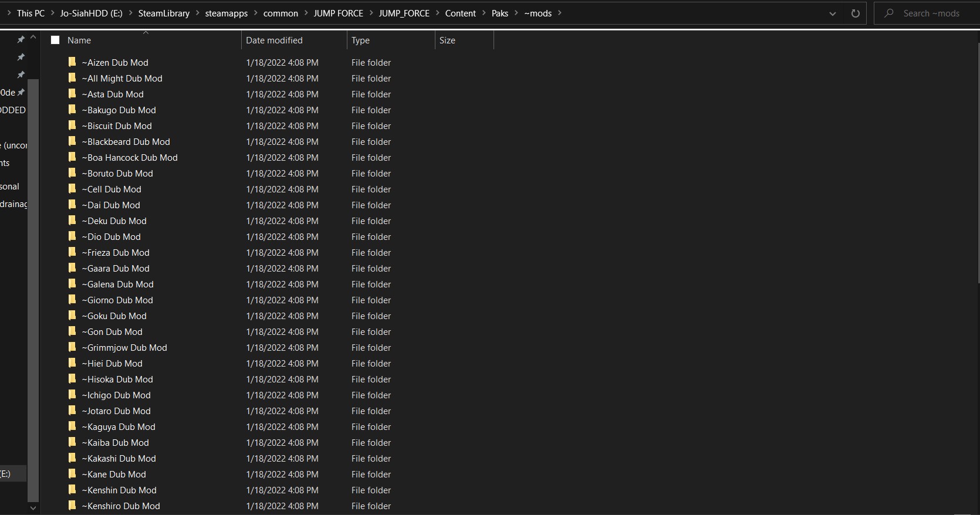Jump to the Paks folder breadcrumb
This screenshot has width=980, height=515.
pos(500,13)
